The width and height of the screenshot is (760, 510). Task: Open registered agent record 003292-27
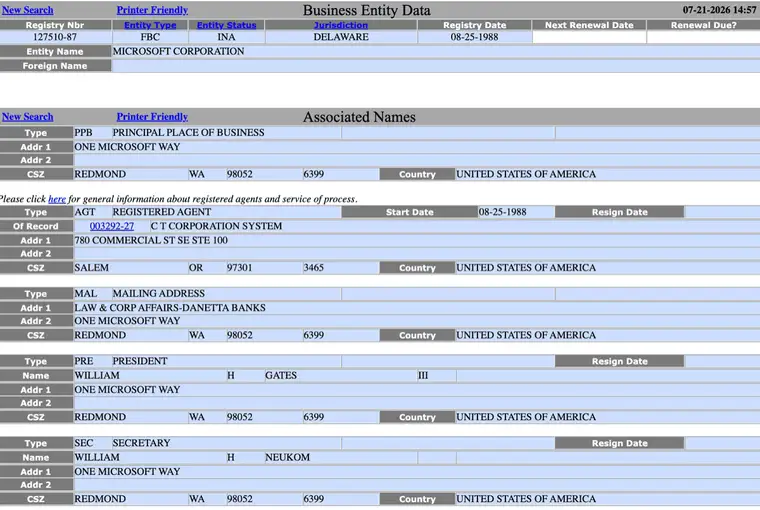tap(112, 226)
